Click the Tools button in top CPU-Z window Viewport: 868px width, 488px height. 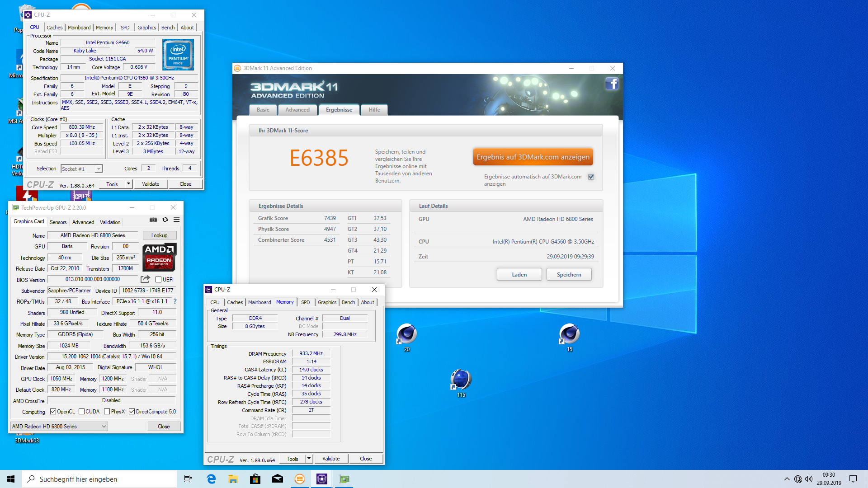point(112,184)
